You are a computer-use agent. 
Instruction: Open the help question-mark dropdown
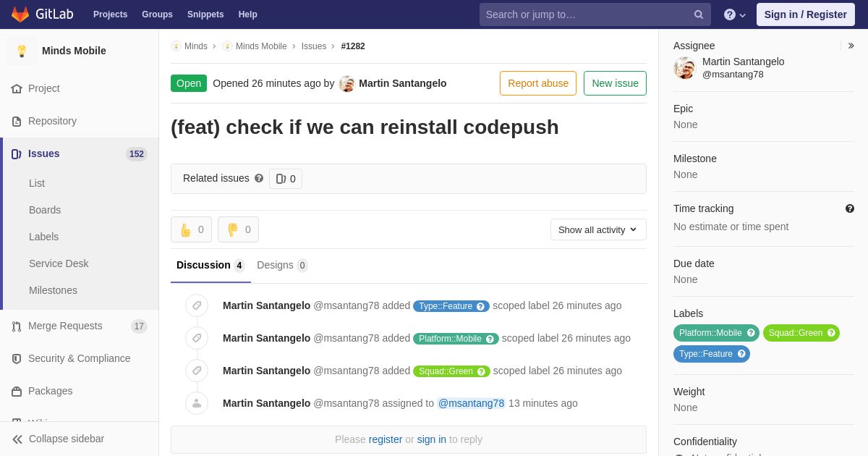pyautogui.click(x=735, y=14)
